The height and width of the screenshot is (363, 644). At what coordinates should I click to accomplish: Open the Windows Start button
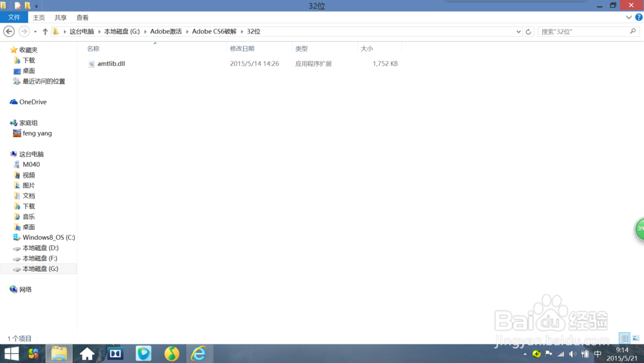[x=11, y=353]
